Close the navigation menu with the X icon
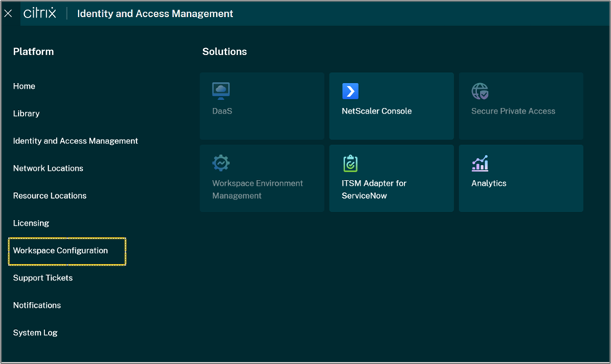 [x=9, y=14]
